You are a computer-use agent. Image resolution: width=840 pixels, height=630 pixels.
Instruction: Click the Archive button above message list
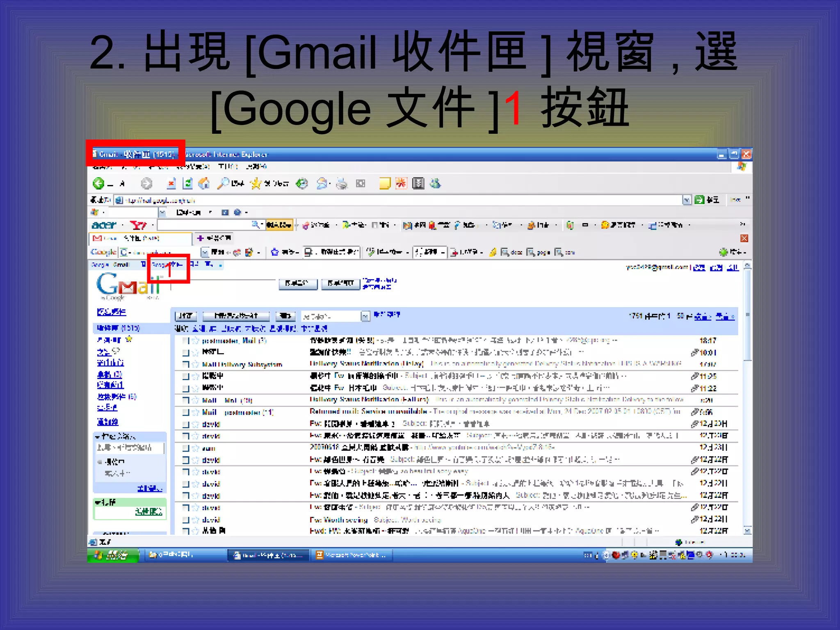point(186,316)
